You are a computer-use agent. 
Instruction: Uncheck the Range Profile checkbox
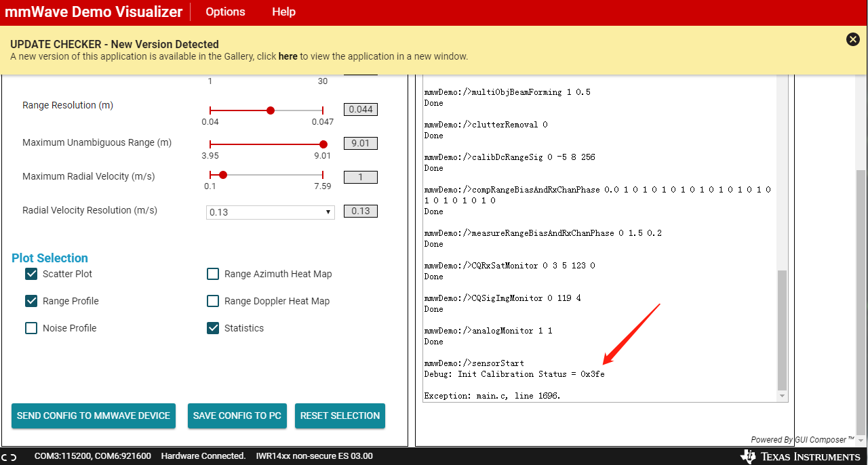click(31, 301)
